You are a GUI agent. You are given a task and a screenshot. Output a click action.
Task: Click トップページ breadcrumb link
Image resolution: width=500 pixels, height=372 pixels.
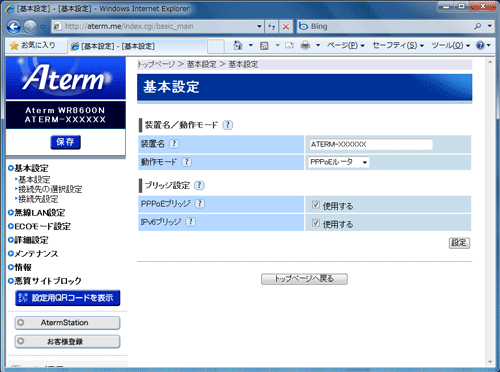156,64
